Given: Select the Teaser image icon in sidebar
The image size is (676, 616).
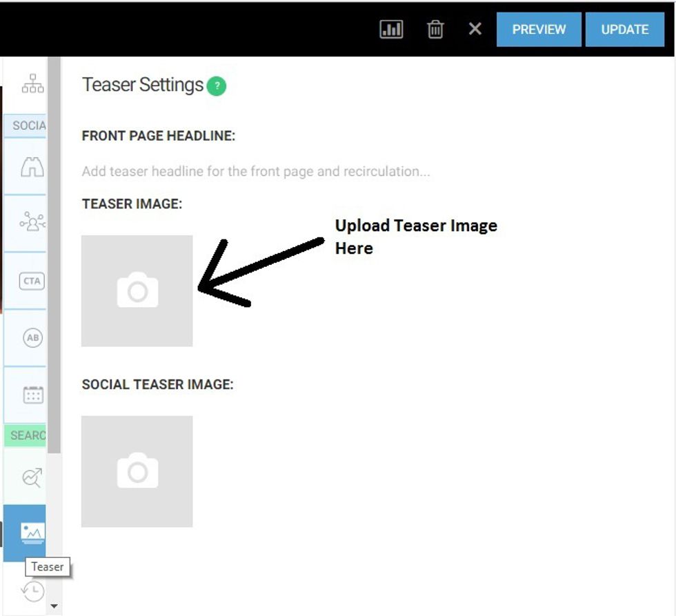Looking at the screenshot, I should point(32,533).
